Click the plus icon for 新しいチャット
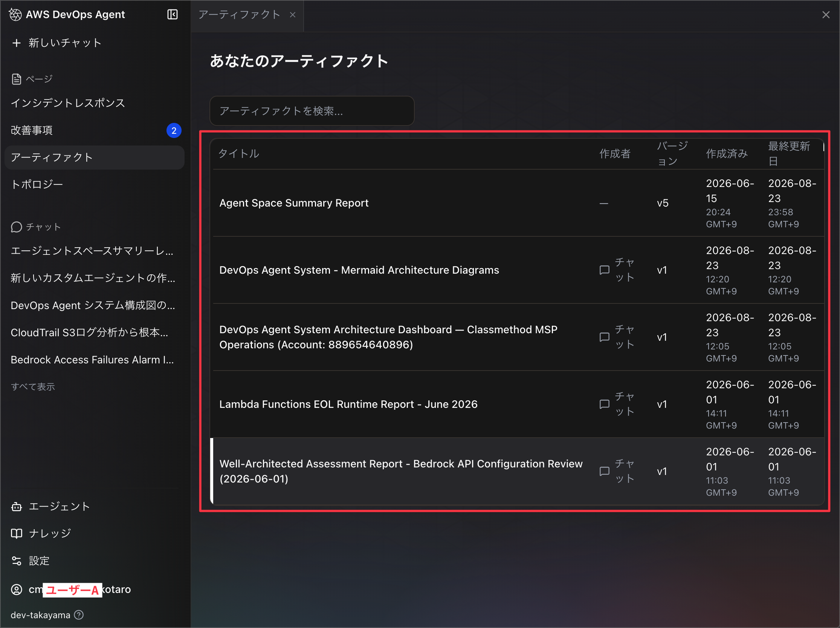The height and width of the screenshot is (628, 840). coord(16,43)
